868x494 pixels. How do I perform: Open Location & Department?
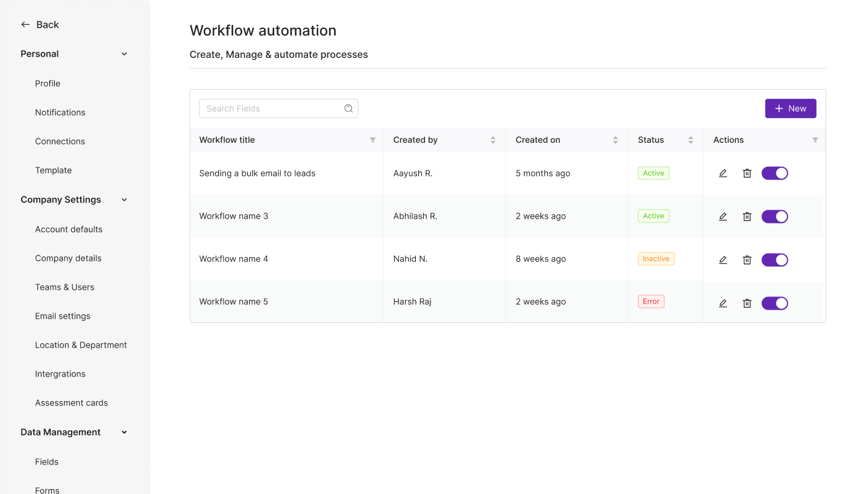(x=81, y=345)
